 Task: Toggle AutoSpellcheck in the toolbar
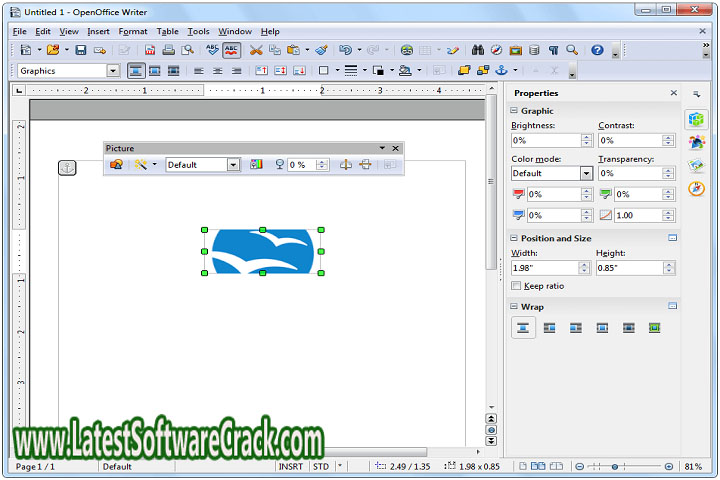click(x=232, y=50)
